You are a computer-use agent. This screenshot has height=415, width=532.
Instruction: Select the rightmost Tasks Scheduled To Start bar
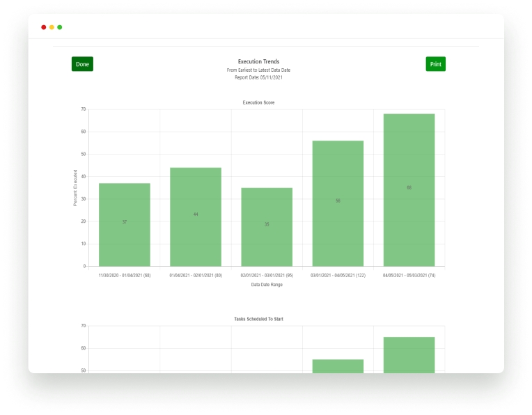click(409, 355)
